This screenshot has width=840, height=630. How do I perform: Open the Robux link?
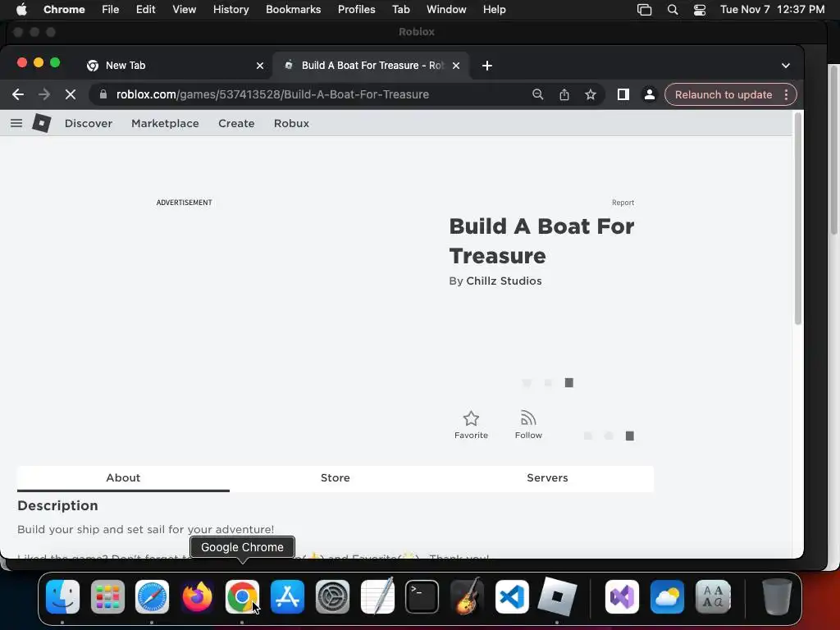point(291,123)
